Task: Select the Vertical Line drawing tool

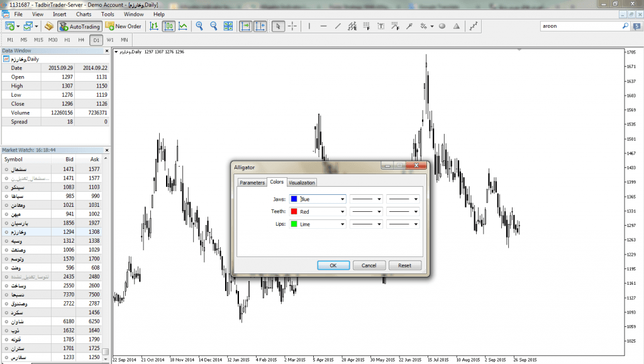Action: click(309, 26)
